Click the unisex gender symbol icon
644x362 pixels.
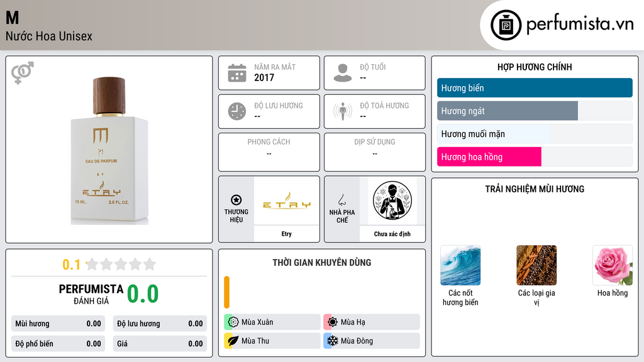23,73
